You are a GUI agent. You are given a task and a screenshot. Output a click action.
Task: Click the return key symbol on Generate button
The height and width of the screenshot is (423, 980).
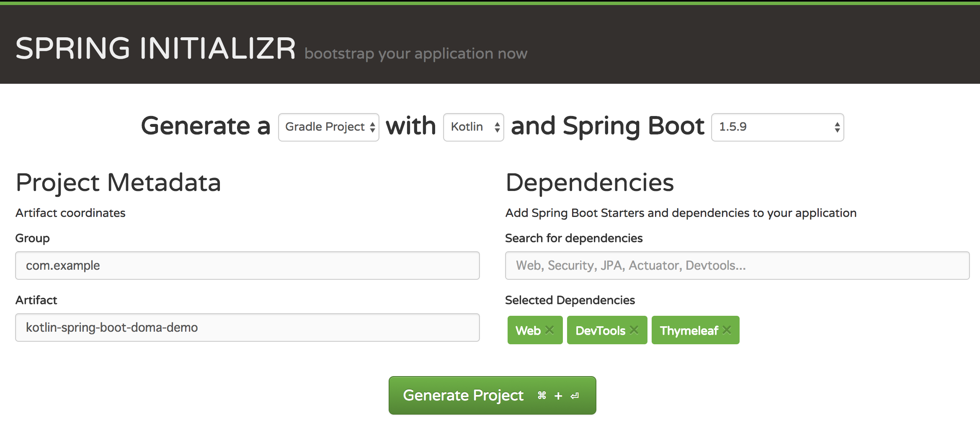574,395
